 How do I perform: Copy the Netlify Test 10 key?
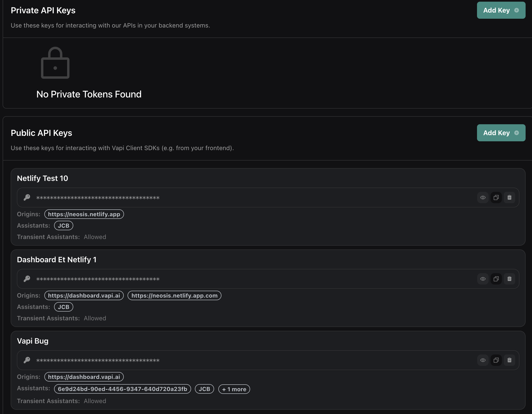coord(496,197)
